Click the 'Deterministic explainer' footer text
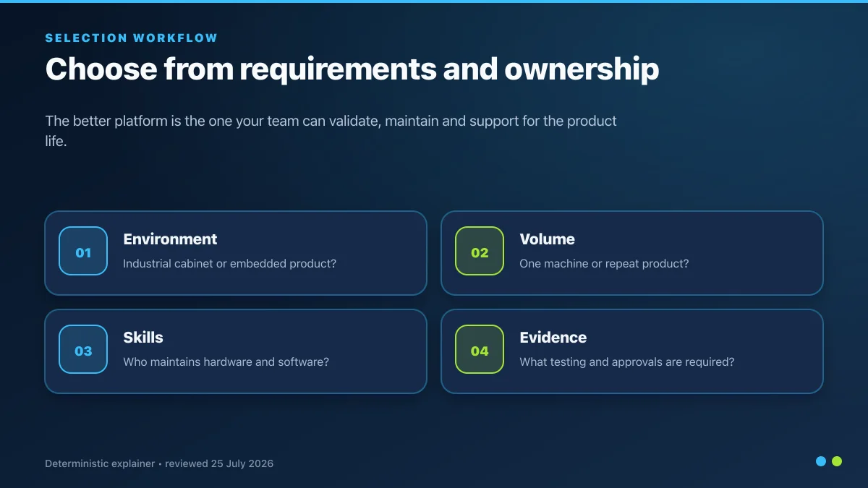 [100, 463]
